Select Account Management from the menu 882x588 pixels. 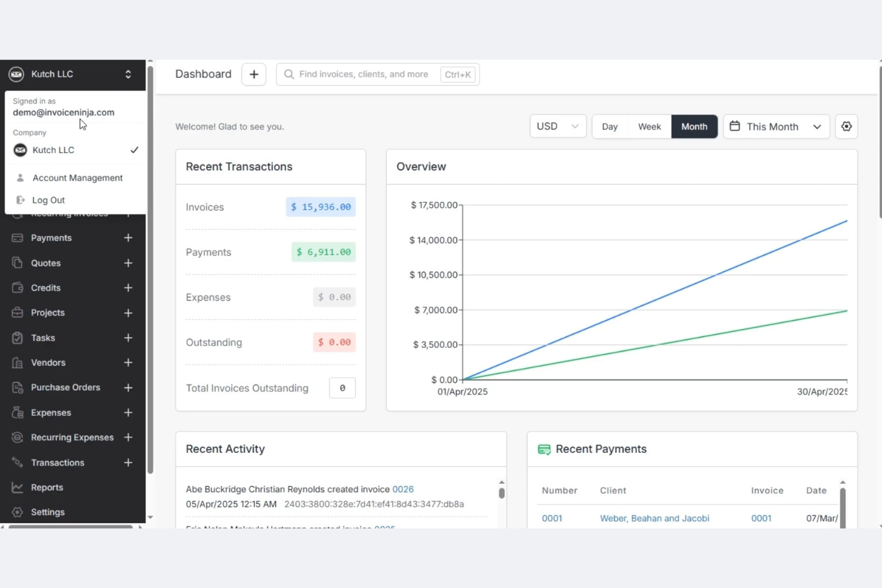(77, 178)
